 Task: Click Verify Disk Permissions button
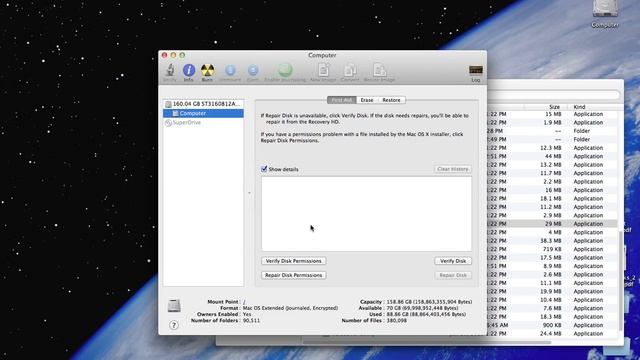tap(293, 261)
